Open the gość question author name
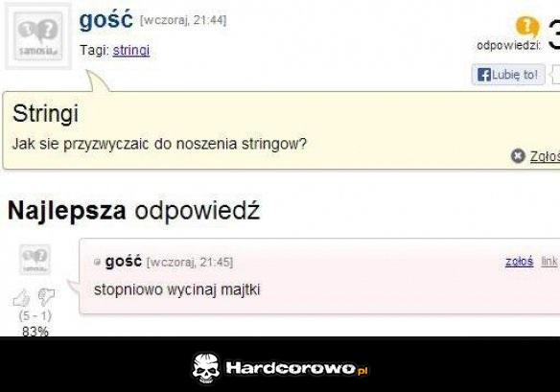Screen dimensions: 560x392 106,19
